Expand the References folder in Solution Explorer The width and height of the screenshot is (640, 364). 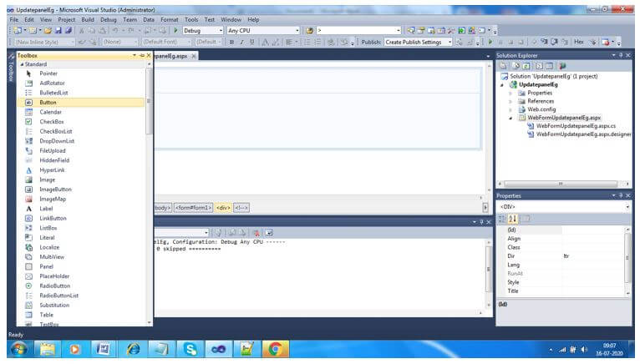(510, 101)
